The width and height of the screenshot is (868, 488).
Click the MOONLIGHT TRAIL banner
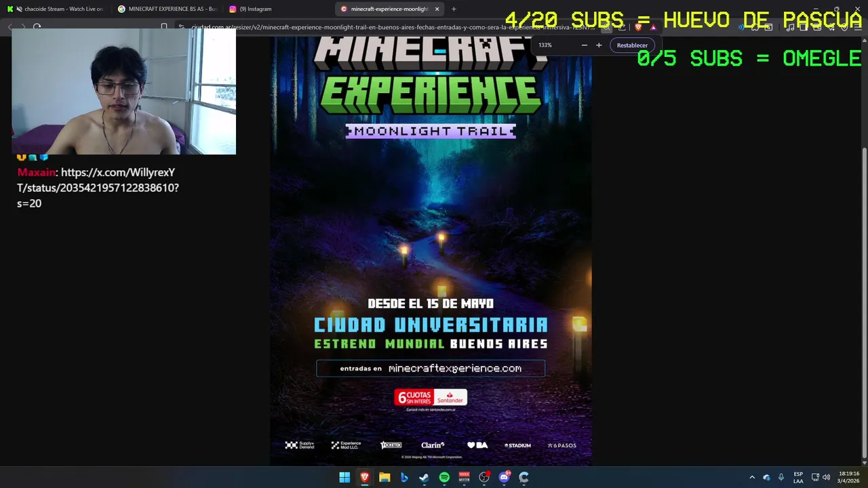click(431, 131)
